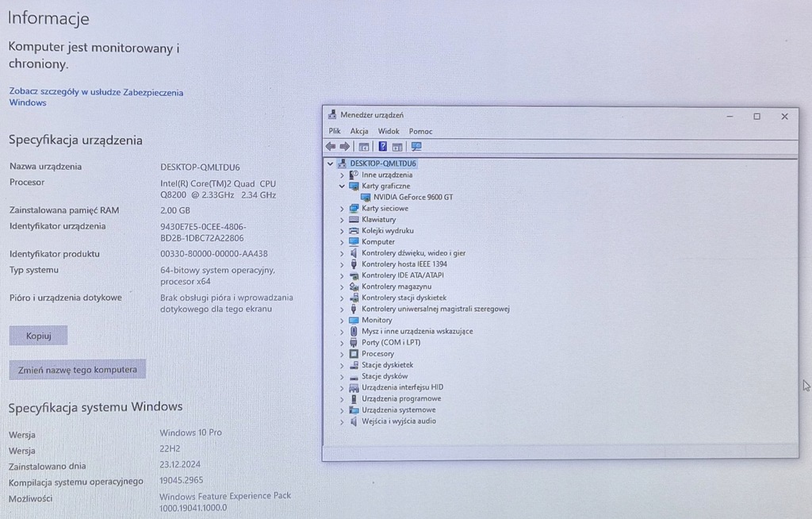
Task: Toggle the action pane toolbar icon
Action: pyautogui.click(x=397, y=147)
